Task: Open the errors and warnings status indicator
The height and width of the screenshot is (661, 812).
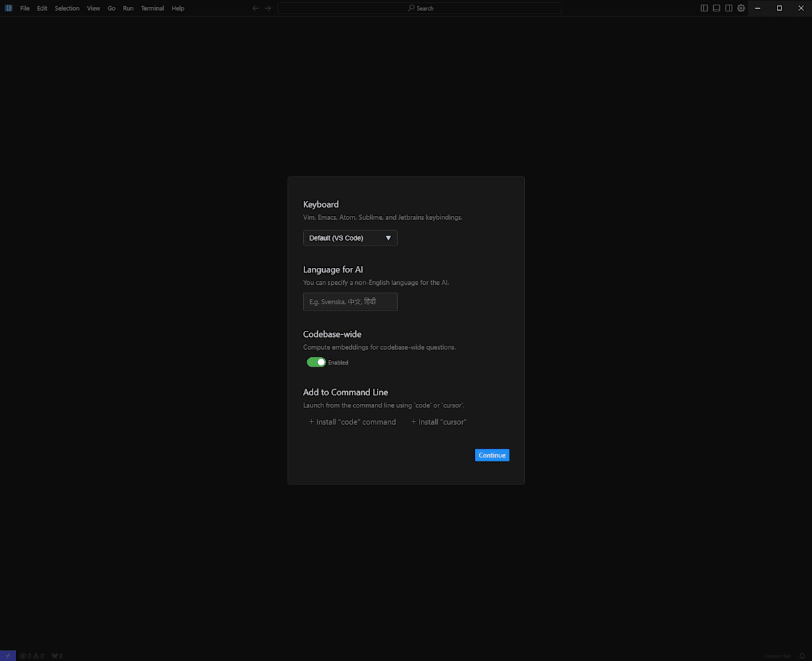Action: pos(32,656)
